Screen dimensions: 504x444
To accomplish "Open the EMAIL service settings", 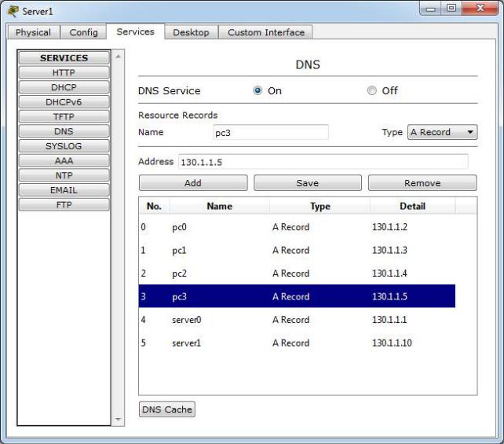I will tap(64, 190).
